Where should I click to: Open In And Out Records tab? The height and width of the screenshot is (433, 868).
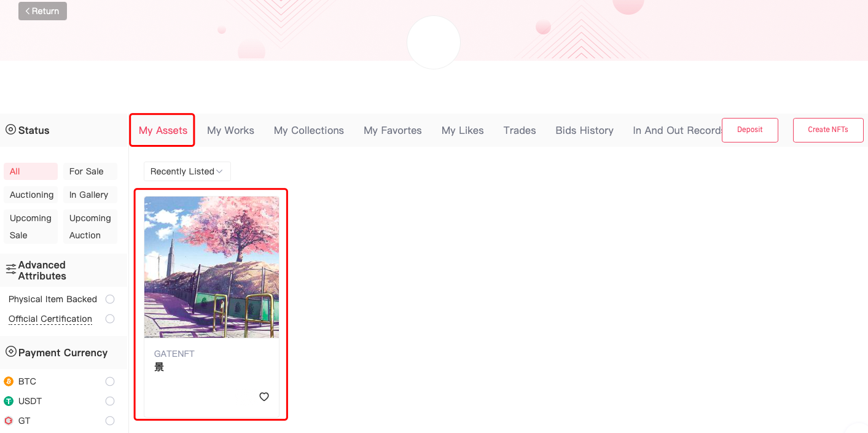pyautogui.click(x=677, y=130)
